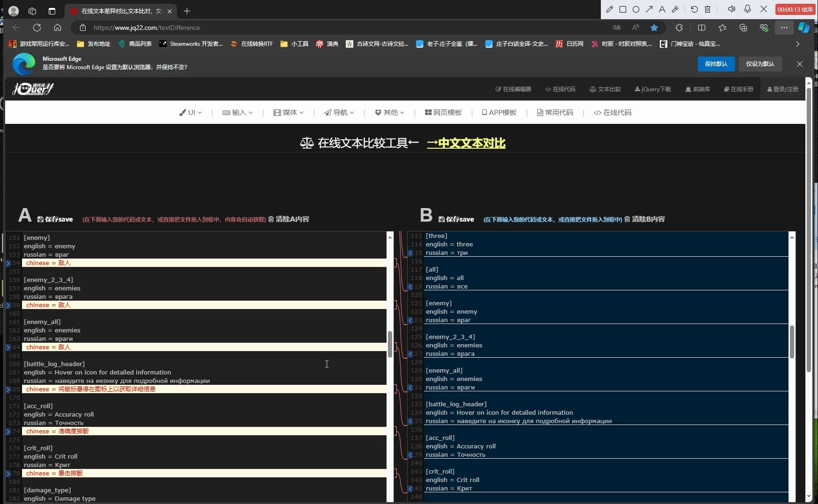Select the arrow annotation tool in recorder
The height and width of the screenshot is (504, 818).
(649, 9)
